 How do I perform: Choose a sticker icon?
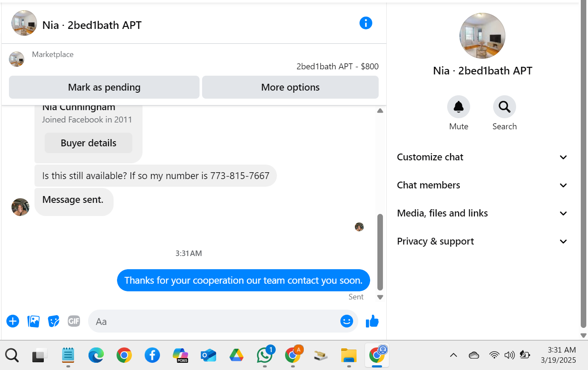click(54, 321)
